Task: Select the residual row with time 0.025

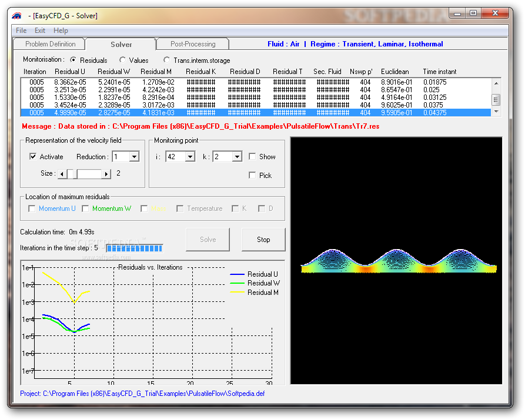Action: tap(256, 90)
